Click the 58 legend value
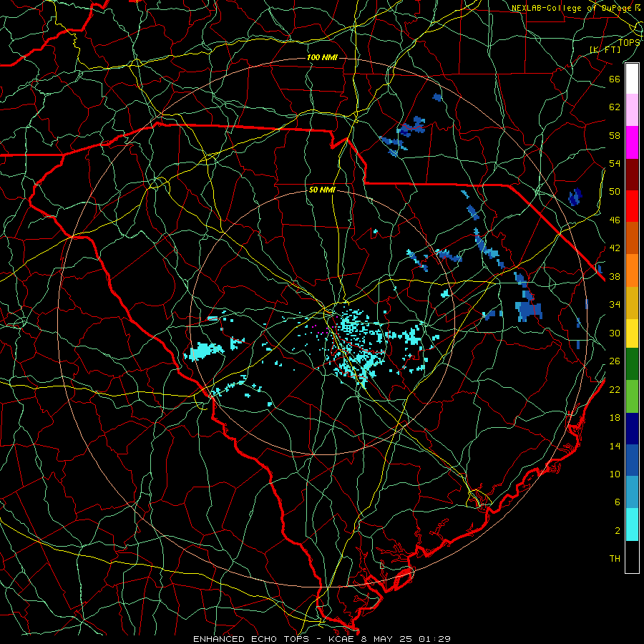This screenshot has height=644, width=644. (x=615, y=135)
